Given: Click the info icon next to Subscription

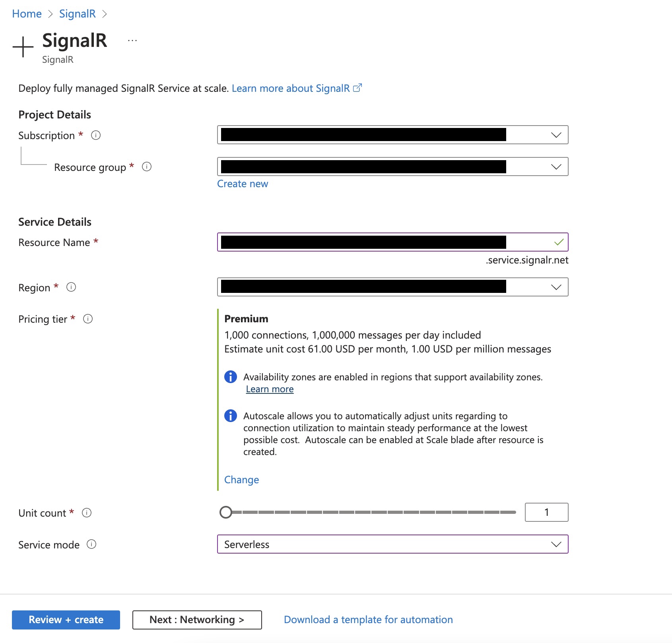Looking at the screenshot, I should click(x=96, y=135).
